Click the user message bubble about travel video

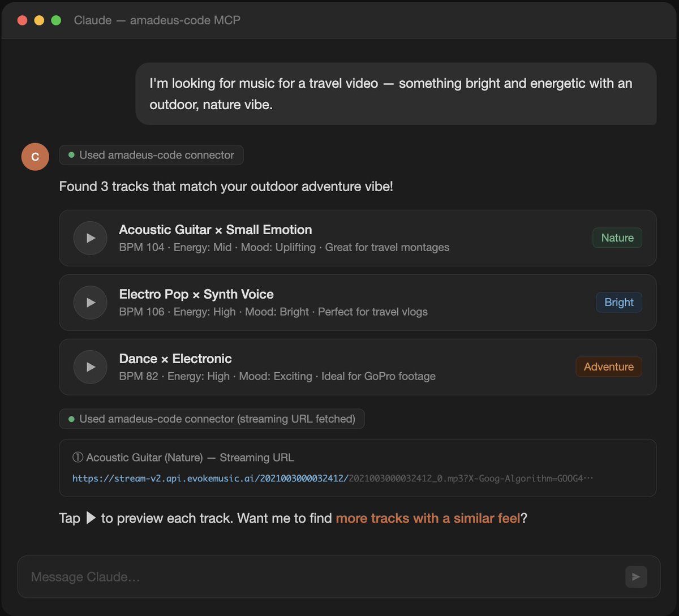(x=396, y=94)
